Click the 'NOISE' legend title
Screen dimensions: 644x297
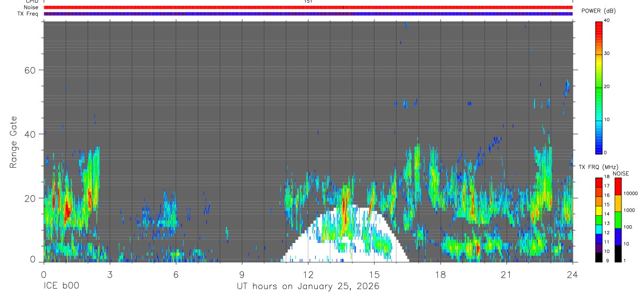click(x=621, y=173)
